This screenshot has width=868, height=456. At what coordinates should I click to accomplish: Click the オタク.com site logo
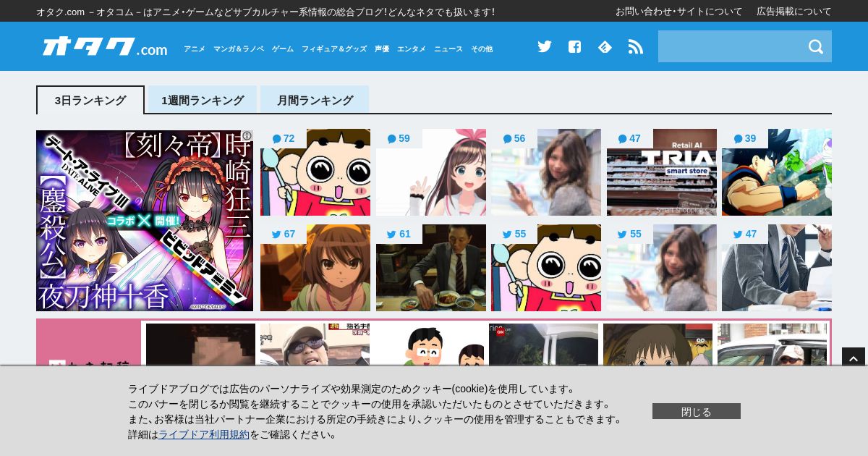pos(105,46)
